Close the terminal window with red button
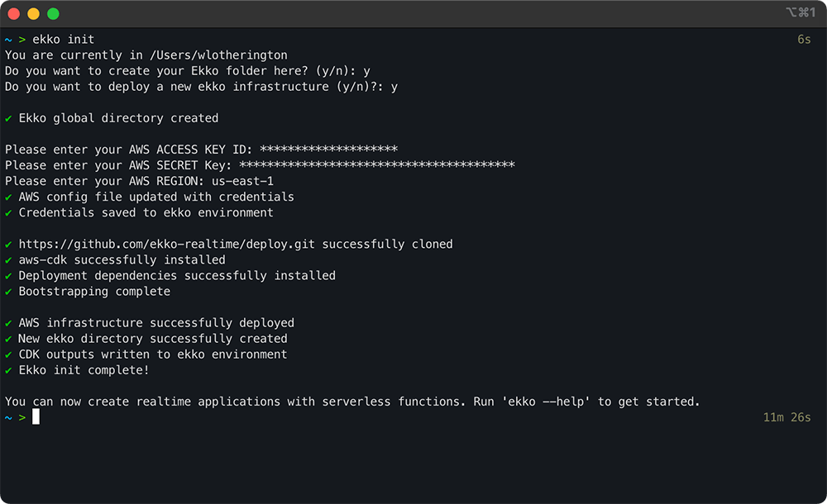Screen dimensions: 827x504 [14, 14]
